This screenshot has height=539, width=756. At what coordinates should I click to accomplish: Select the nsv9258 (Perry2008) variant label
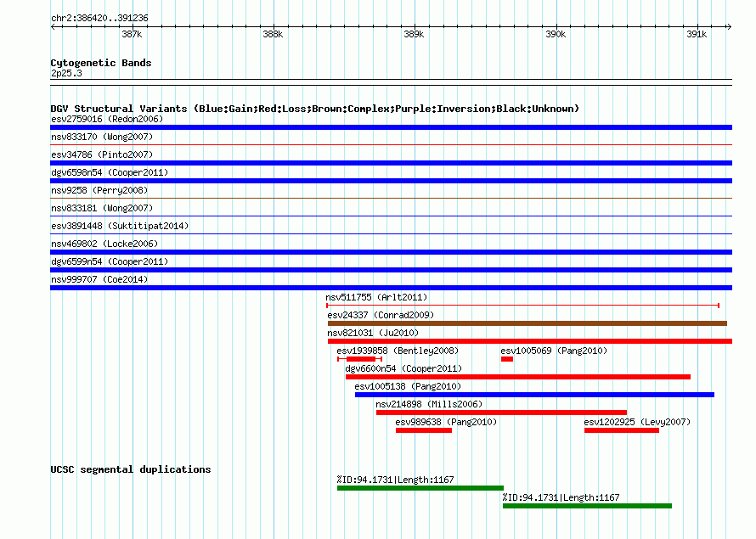99,190
